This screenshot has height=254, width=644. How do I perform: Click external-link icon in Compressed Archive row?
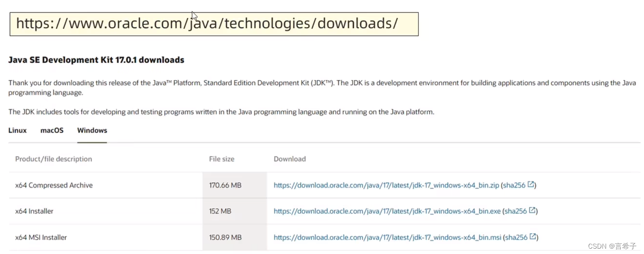click(x=531, y=185)
